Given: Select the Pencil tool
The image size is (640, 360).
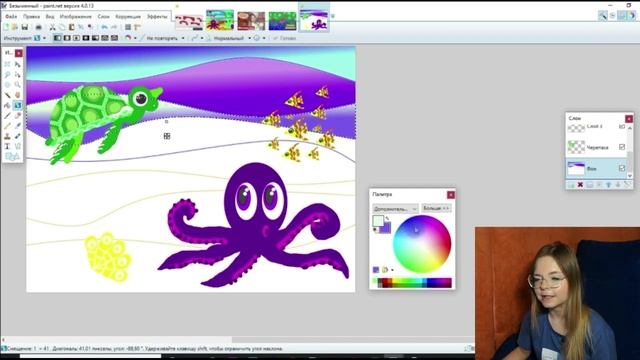Looking at the screenshot, I should 7,126.
